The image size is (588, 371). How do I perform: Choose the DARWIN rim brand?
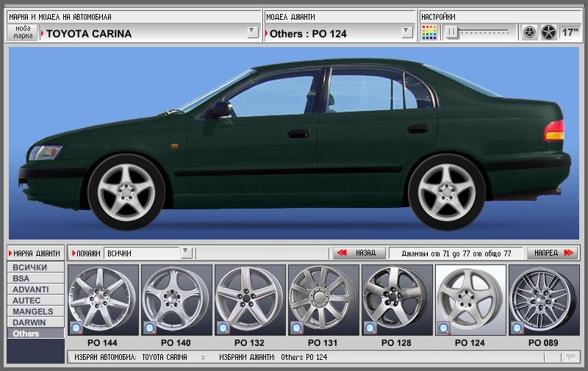(x=35, y=323)
